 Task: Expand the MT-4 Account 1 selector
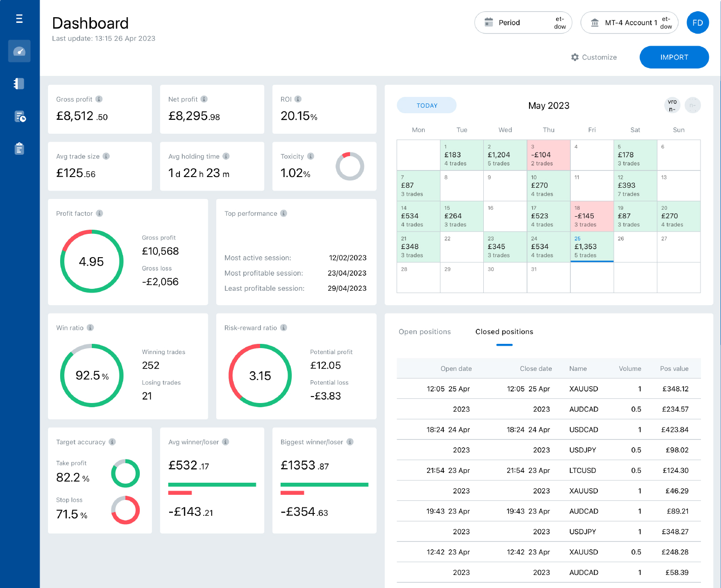tap(629, 22)
